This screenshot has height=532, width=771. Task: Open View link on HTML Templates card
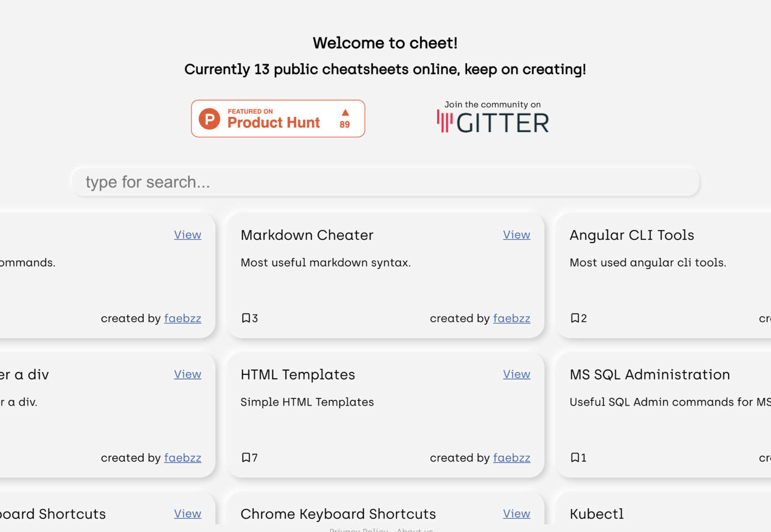[517, 374]
